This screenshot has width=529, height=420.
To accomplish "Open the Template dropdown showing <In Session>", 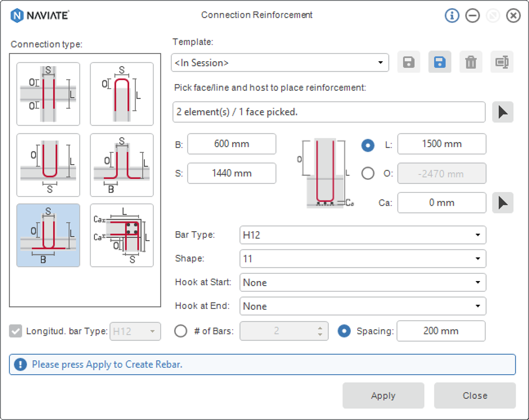I will (x=280, y=62).
